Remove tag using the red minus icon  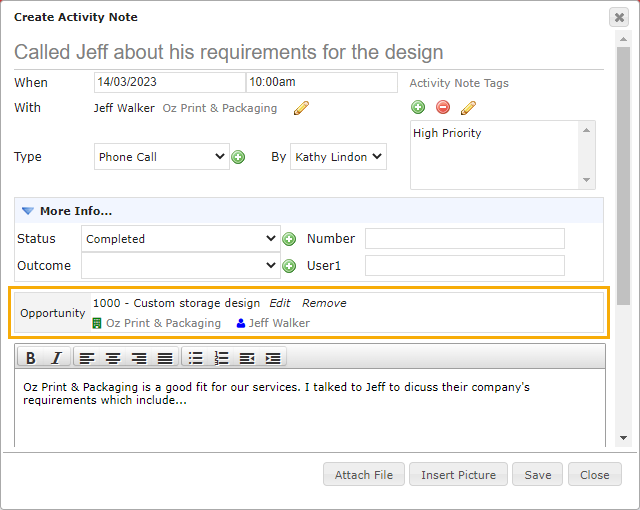(x=443, y=107)
